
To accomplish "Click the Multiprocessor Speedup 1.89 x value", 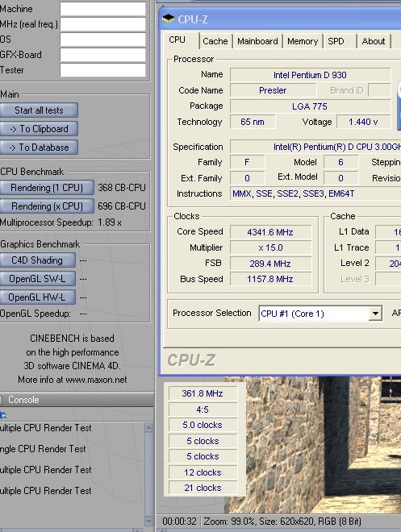I will click(110, 222).
